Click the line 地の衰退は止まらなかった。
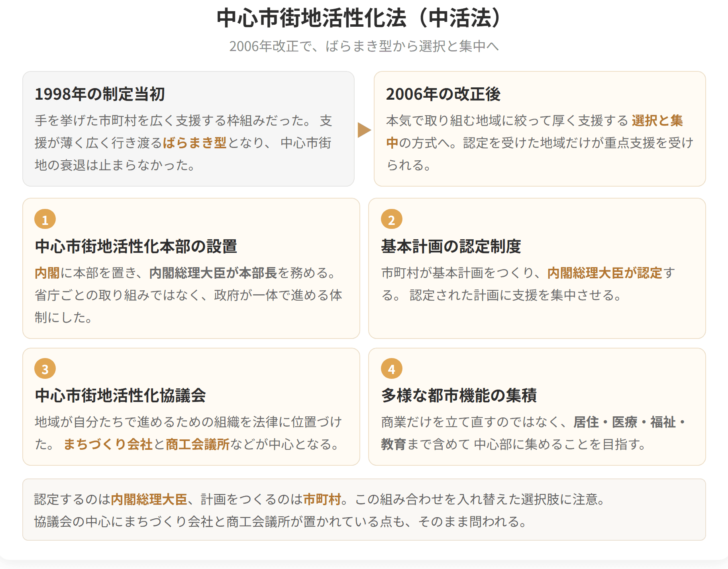Screen dimensions: 728x569 (116, 165)
